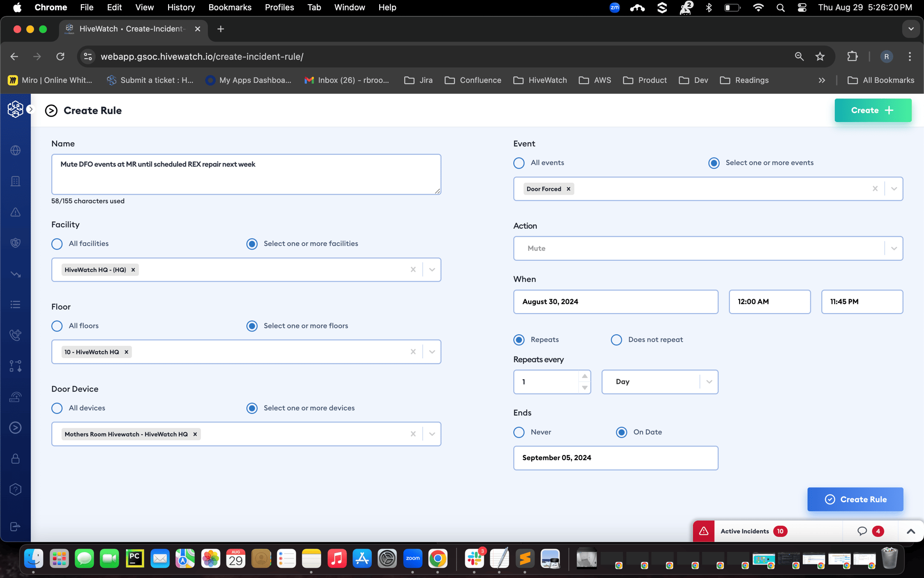The height and width of the screenshot is (578, 924).
Task: Open the 12:00 AM start time picker
Action: pyautogui.click(x=770, y=301)
